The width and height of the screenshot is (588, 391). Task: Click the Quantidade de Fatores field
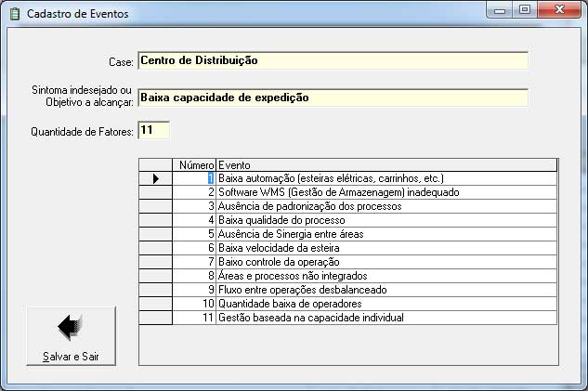coord(153,131)
